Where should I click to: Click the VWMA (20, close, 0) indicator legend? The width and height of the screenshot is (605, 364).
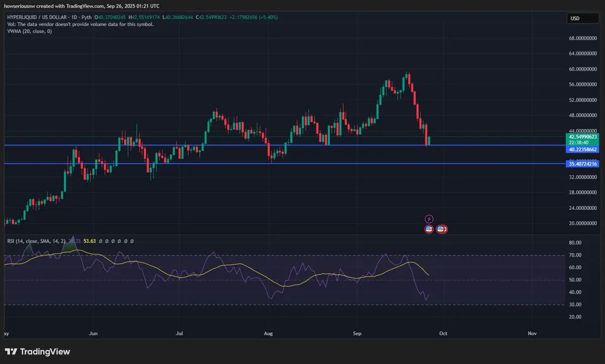point(29,31)
